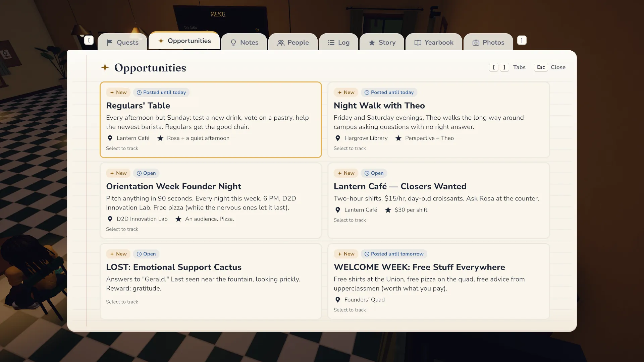Image resolution: width=644 pixels, height=362 pixels.
Task: Click the star icon beside Rosa + a quiet afternoon
Action: coord(160,138)
